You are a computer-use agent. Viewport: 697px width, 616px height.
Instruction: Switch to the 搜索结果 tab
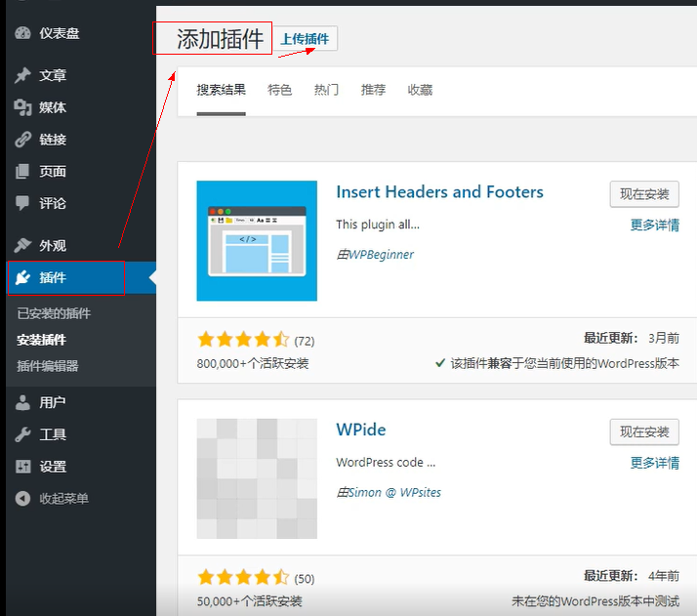tap(221, 90)
